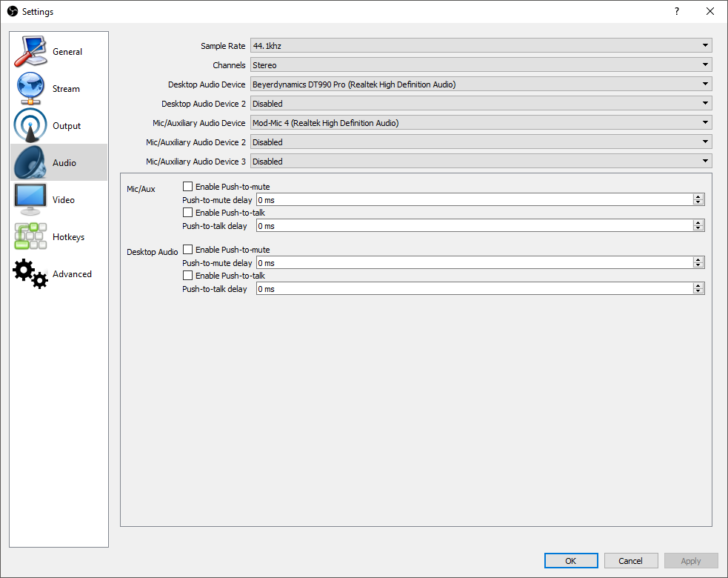The width and height of the screenshot is (728, 578).
Task: Select the Audio speaker icon
Action: coord(30,162)
